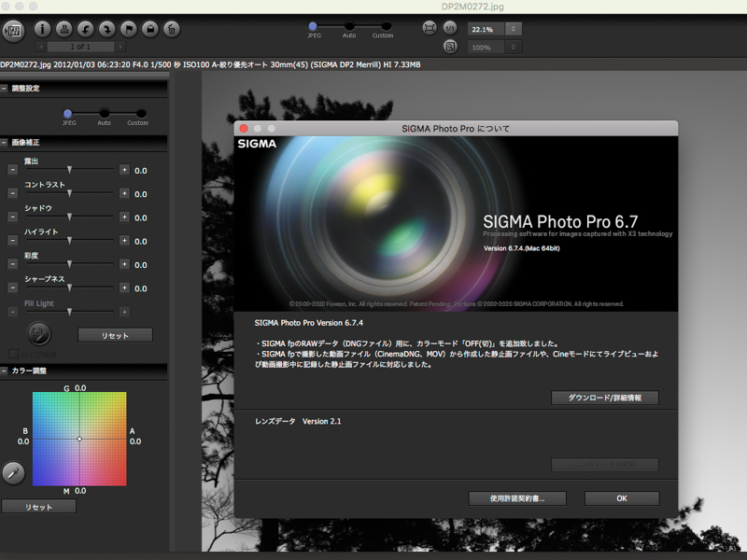The image size is (747, 560).
Task: Decrease シャープネス with its minus button
Action: pyautogui.click(x=13, y=287)
